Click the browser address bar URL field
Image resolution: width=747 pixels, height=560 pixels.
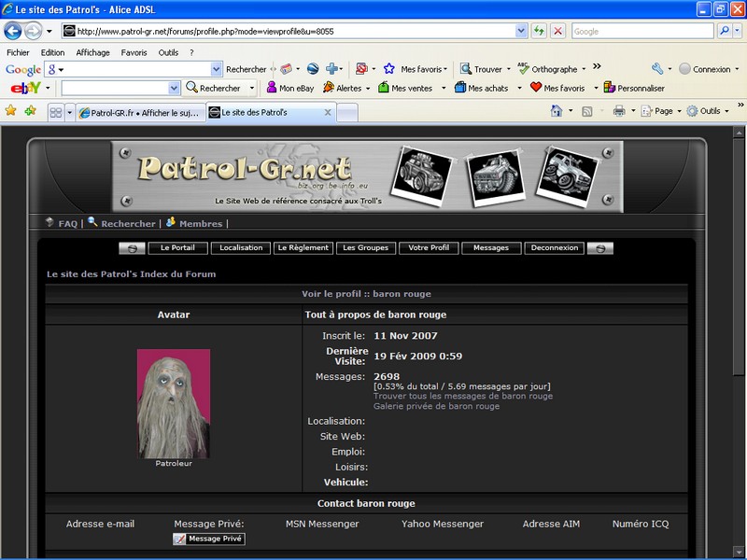[295, 32]
